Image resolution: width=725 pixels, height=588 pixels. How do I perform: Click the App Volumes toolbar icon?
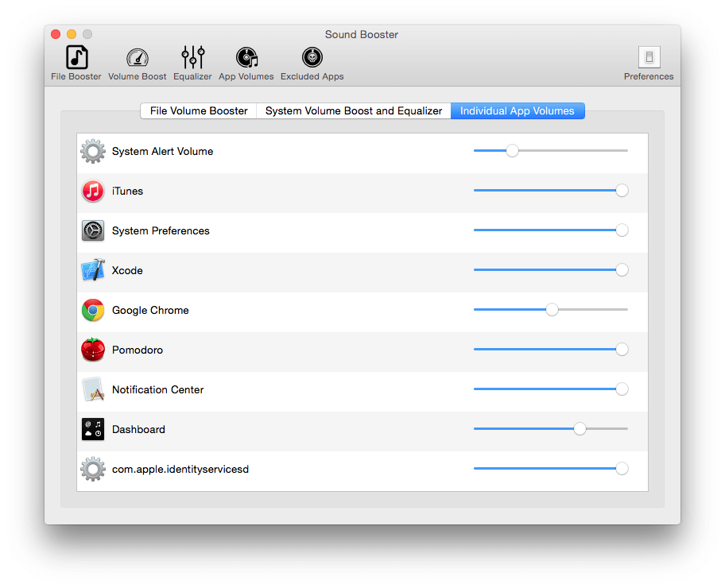point(246,57)
